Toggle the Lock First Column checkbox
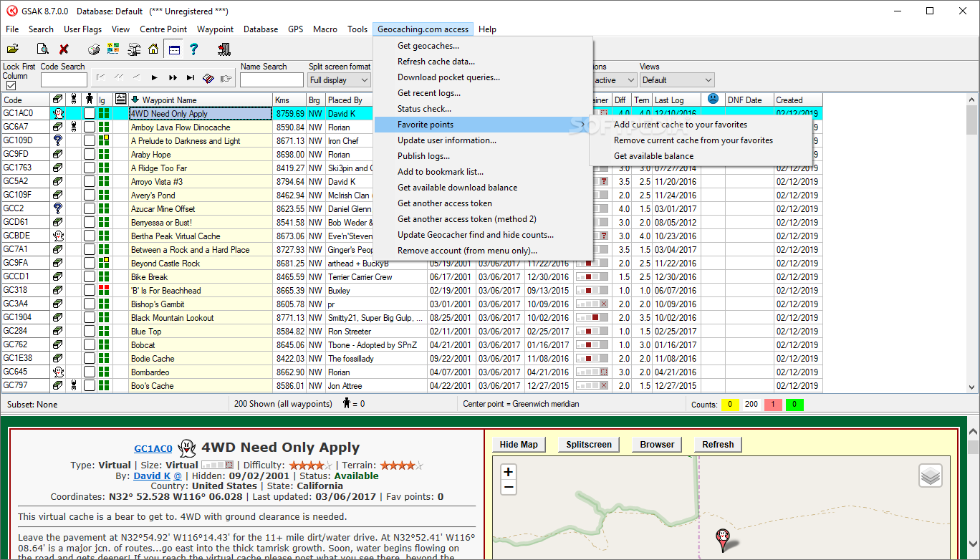This screenshot has height=560, width=980. pyautogui.click(x=11, y=86)
